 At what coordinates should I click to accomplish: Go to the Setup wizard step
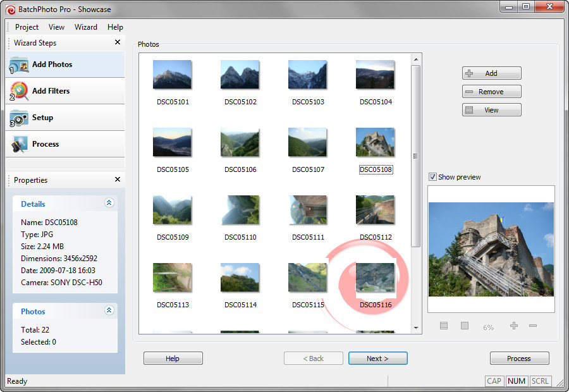(65, 118)
